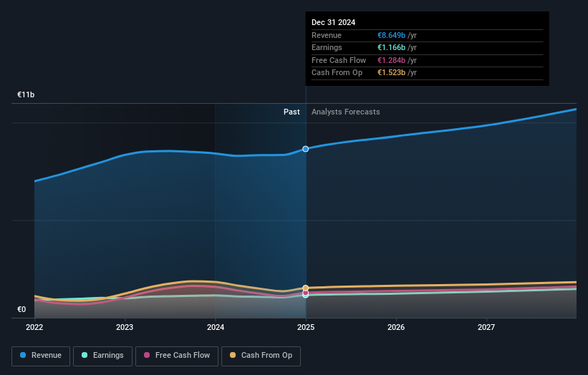Click the 2027 x-axis label
588x375 pixels.
[x=486, y=328]
